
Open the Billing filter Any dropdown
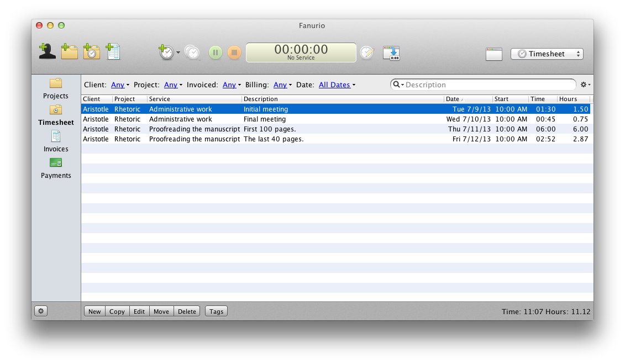tap(282, 85)
